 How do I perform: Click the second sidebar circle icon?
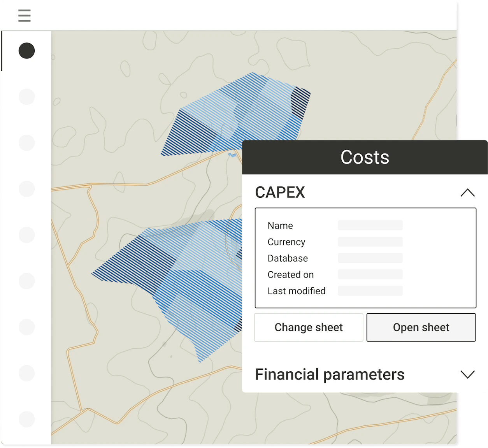pos(27,97)
